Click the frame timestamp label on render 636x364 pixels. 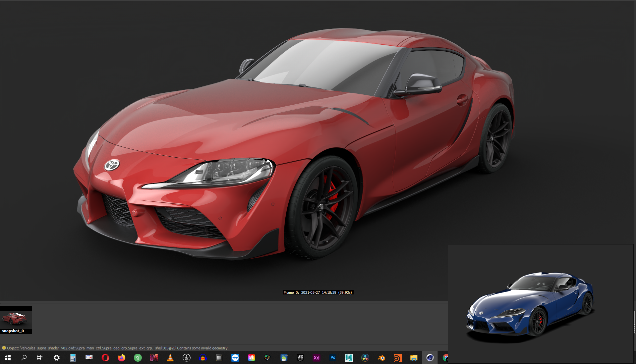(318, 292)
